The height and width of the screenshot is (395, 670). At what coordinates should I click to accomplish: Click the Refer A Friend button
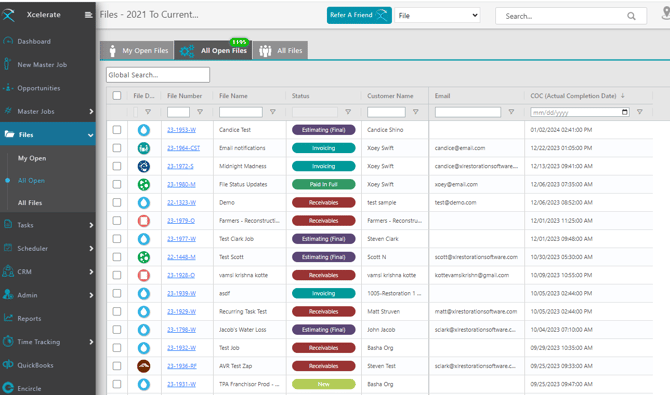359,15
